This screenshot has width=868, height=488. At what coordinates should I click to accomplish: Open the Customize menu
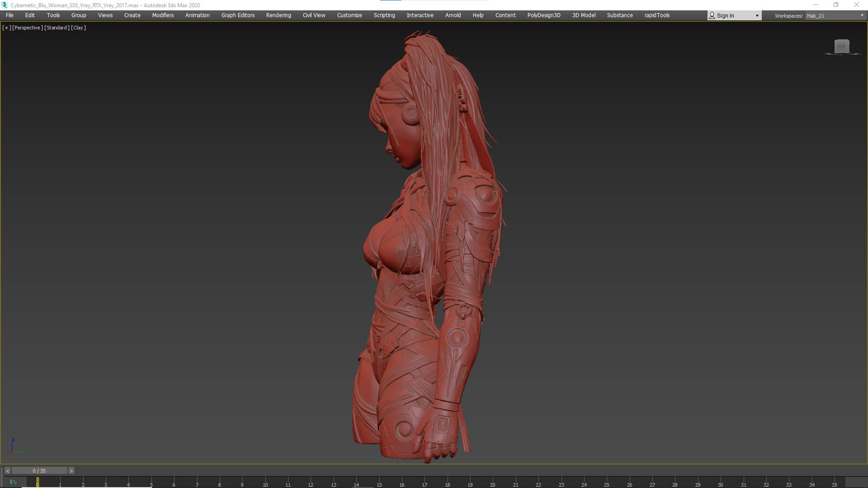pos(349,15)
